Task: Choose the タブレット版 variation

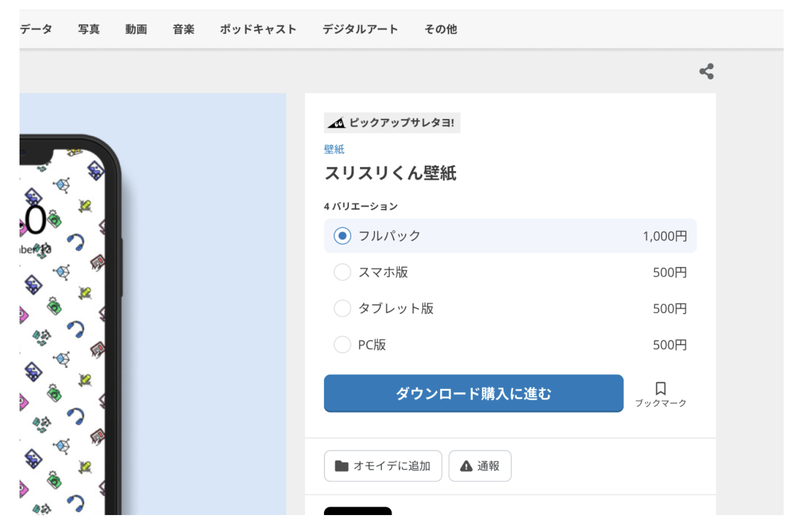Action: (x=343, y=309)
